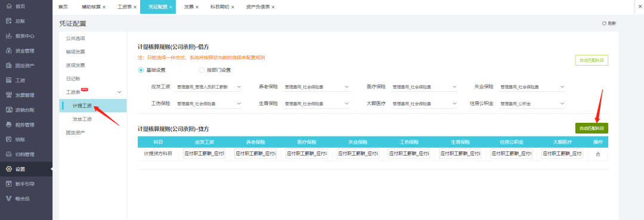
Task: Click the 总账 ledger icon in sidebar
Action: click(8, 21)
